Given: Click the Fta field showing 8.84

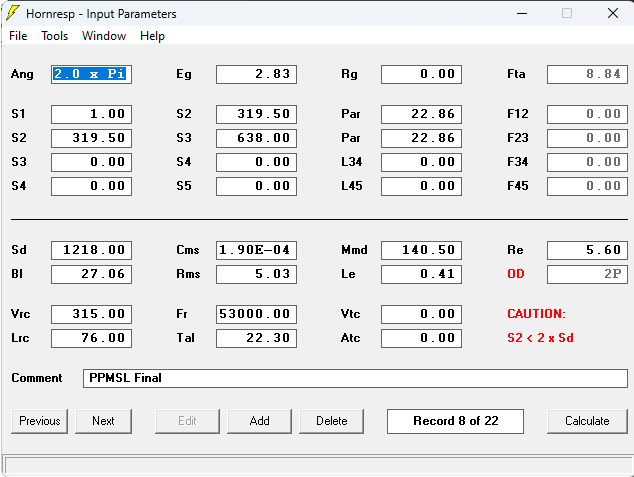Looking at the screenshot, I should [x=588, y=74].
